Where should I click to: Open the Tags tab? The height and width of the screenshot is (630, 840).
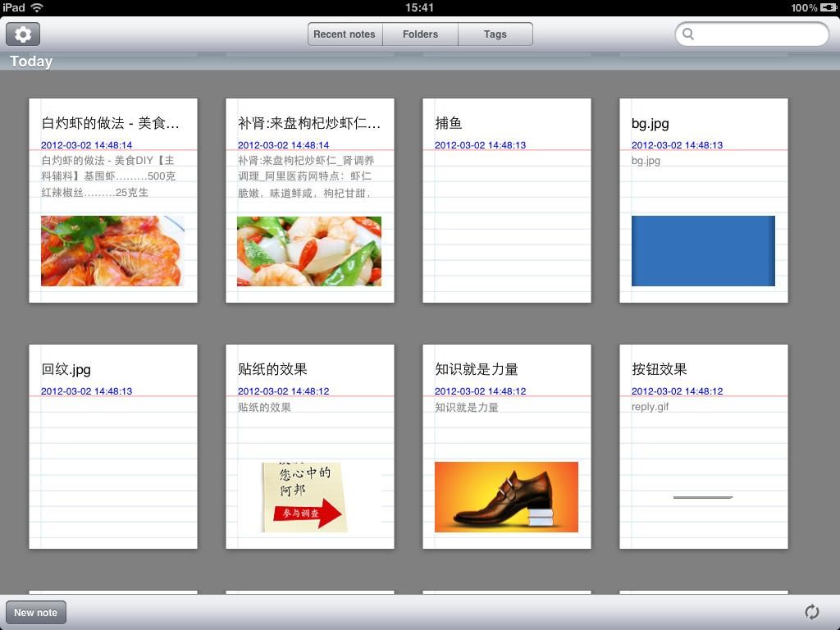(495, 34)
